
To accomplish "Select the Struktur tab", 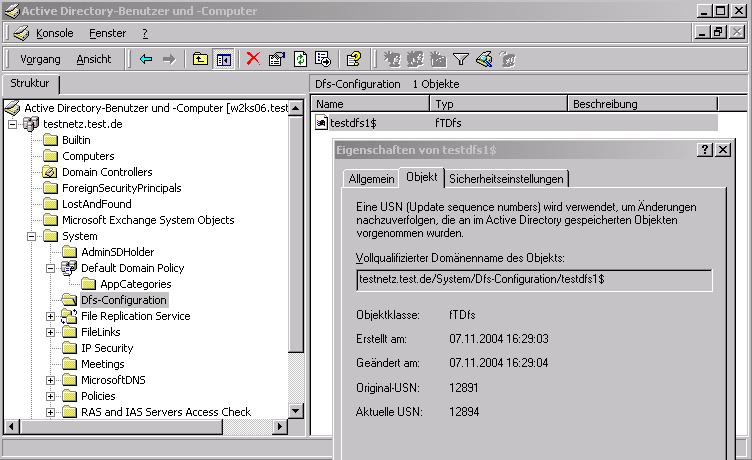I will pyautogui.click(x=30, y=83).
